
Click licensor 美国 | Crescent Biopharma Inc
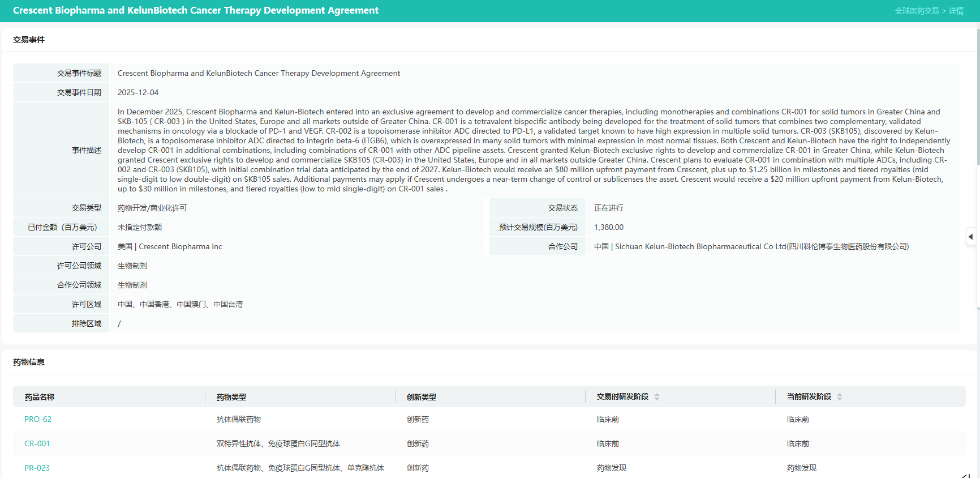point(170,246)
